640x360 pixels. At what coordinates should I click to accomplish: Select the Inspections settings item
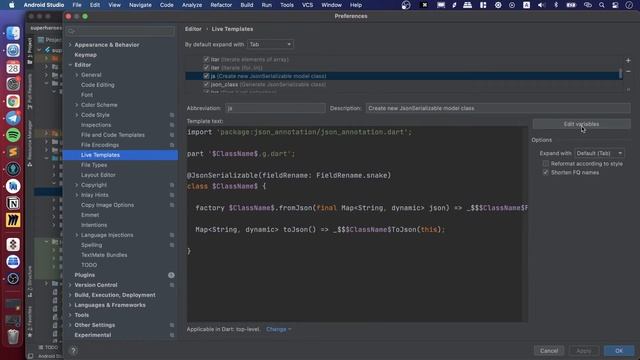(x=96, y=125)
